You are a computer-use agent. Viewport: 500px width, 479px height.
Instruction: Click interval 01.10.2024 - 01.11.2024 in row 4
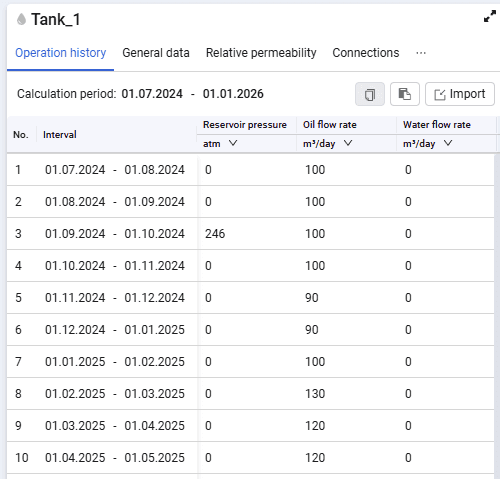115,266
